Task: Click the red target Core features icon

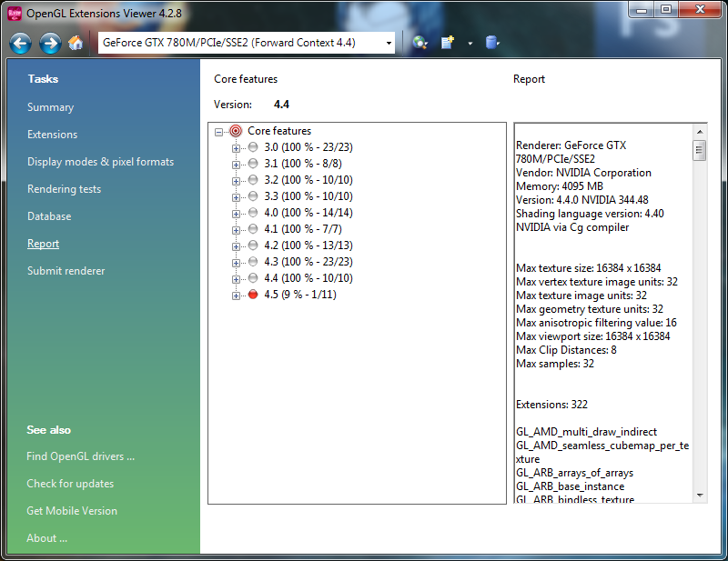Action: click(x=236, y=131)
